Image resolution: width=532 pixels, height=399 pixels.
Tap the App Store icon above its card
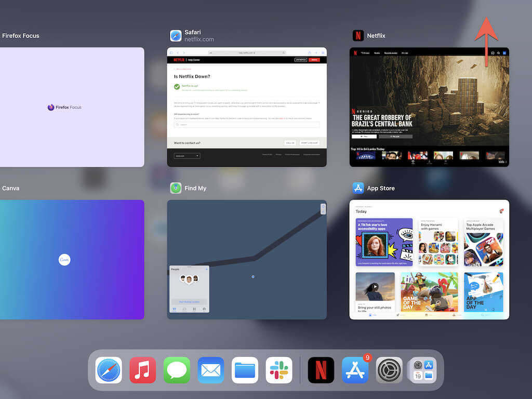point(358,188)
